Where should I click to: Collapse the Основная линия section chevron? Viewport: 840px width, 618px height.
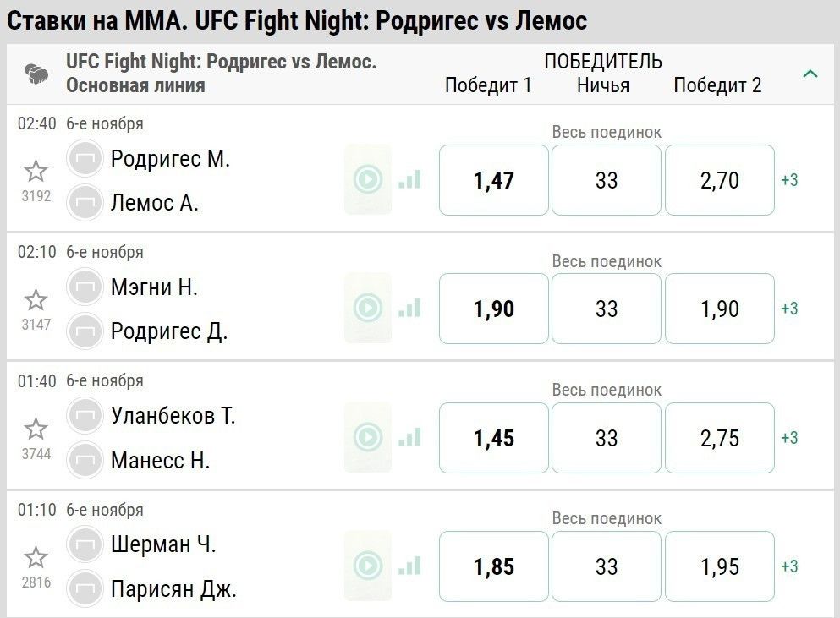[810, 74]
